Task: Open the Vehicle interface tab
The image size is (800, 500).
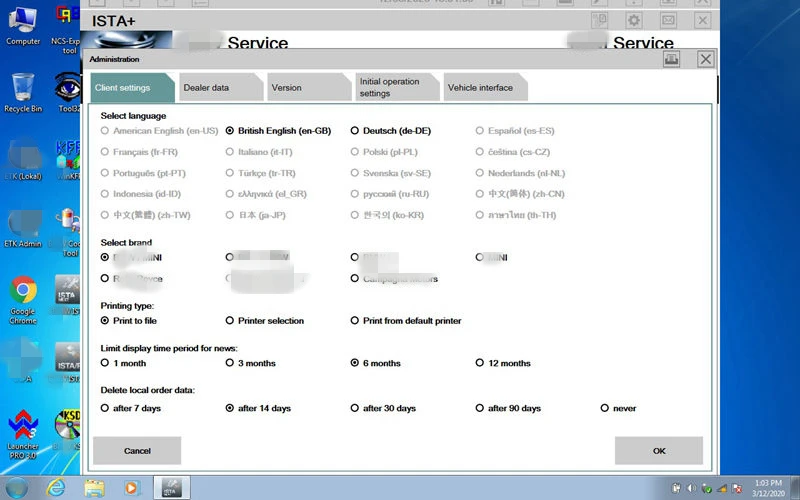Action: click(486, 87)
